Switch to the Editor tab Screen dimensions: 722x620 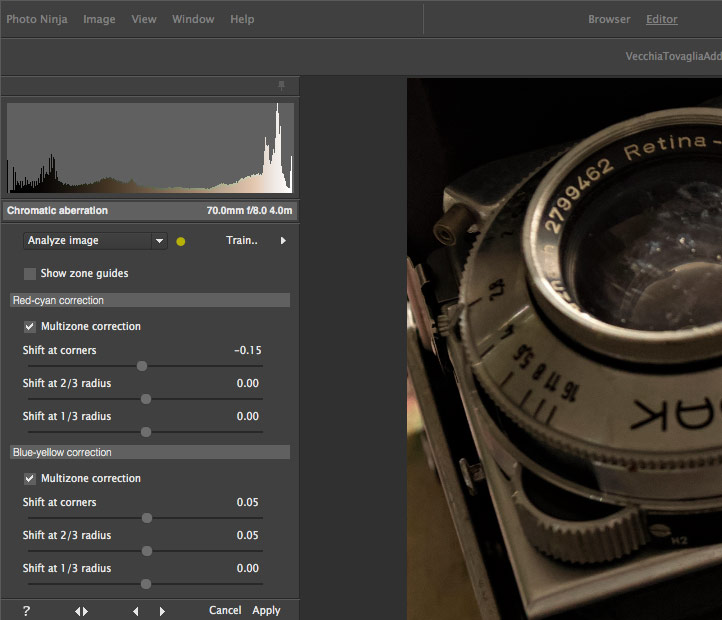tap(662, 19)
